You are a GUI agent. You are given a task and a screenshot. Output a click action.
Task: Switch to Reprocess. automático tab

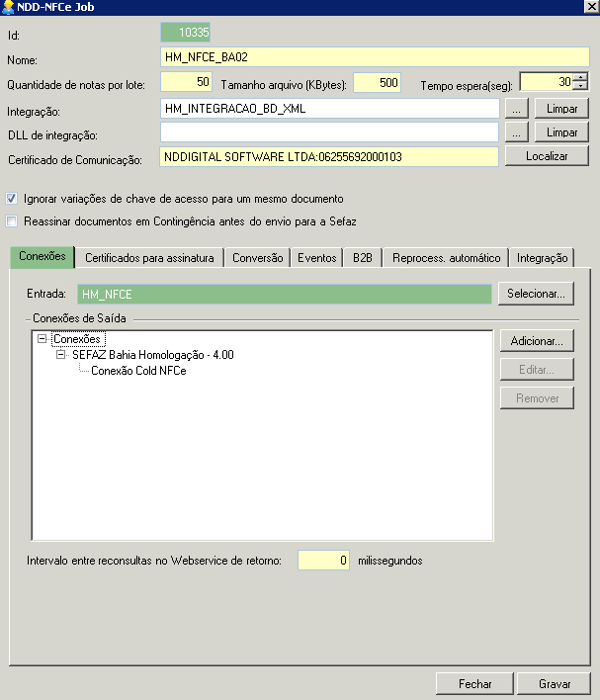[x=446, y=258]
